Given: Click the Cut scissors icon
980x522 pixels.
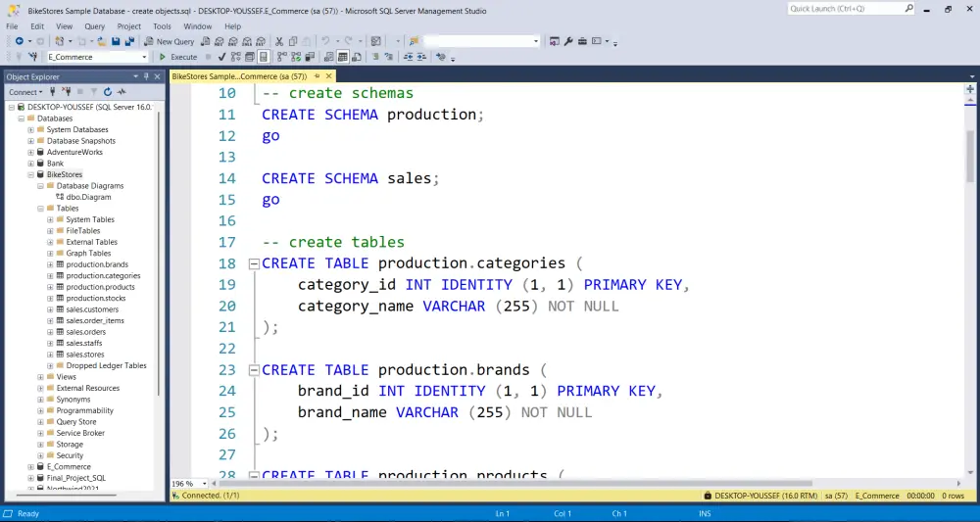Looking at the screenshot, I should 279,41.
